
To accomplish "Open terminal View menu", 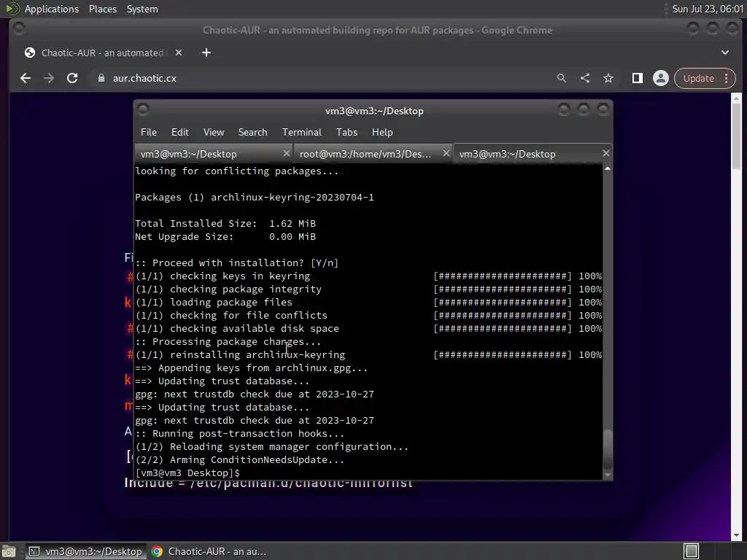I will pyautogui.click(x=214, y=133).
